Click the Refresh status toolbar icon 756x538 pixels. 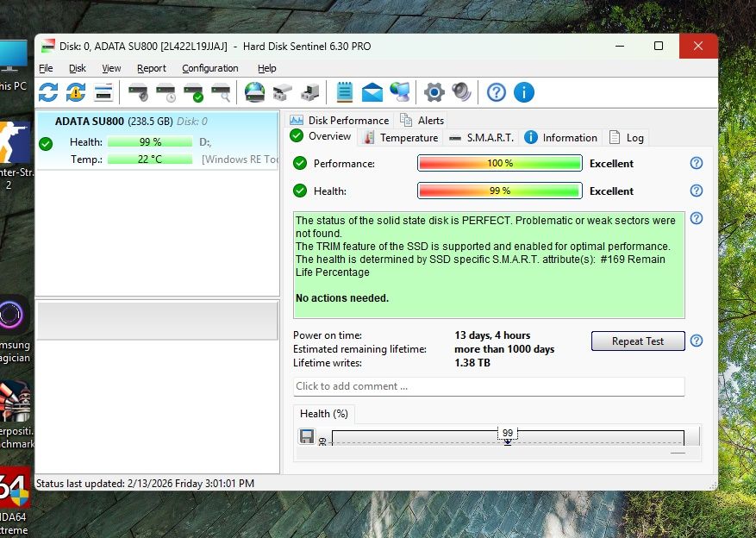click(48, 92)
